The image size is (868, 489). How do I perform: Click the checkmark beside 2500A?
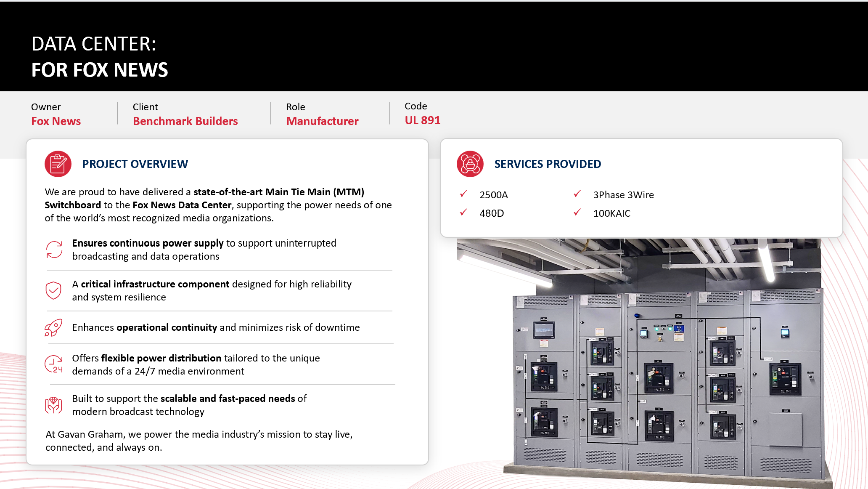(x=463, y=194)
